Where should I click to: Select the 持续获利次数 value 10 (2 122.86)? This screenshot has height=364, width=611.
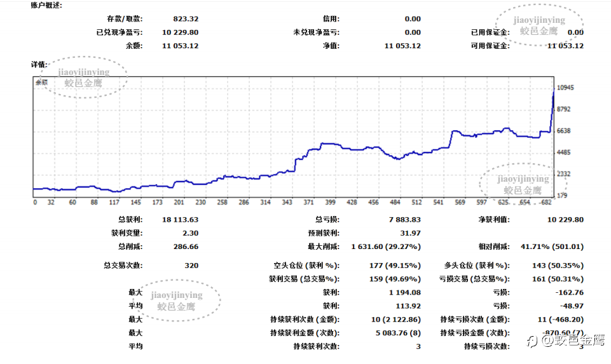pyautogui.click(x=396, y=320)
